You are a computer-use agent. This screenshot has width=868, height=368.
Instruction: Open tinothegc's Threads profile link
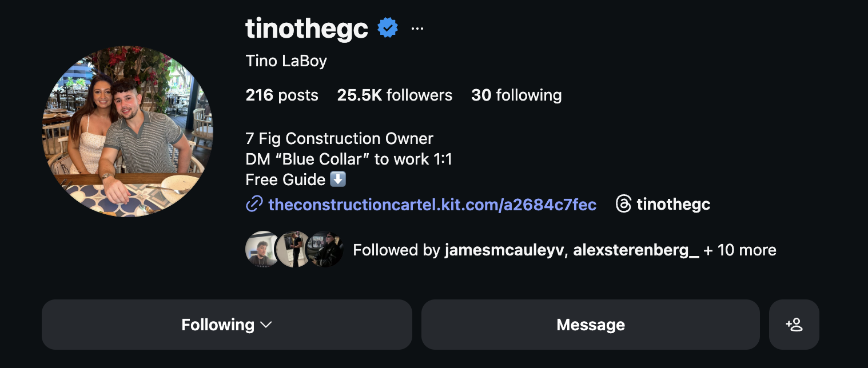click(x=674, y=204)
